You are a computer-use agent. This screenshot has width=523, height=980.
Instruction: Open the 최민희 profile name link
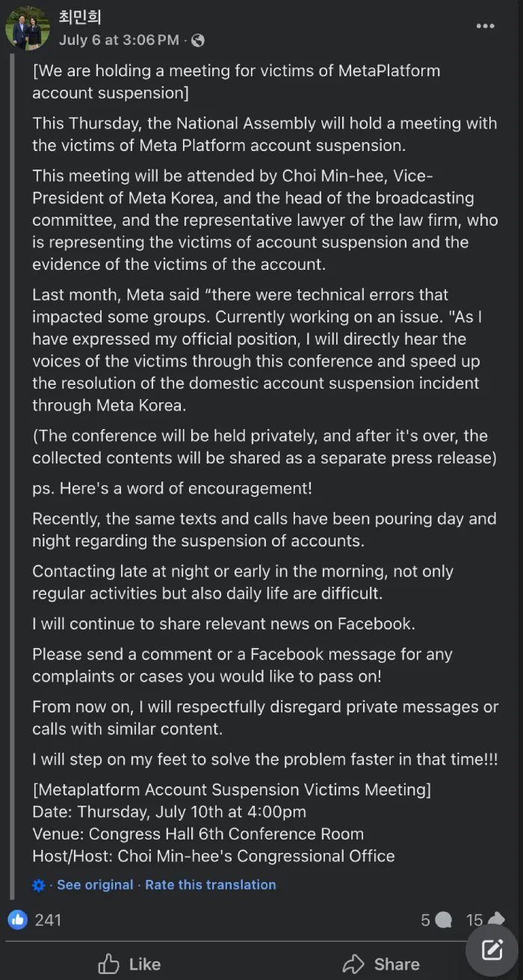(x=79, y=16)
